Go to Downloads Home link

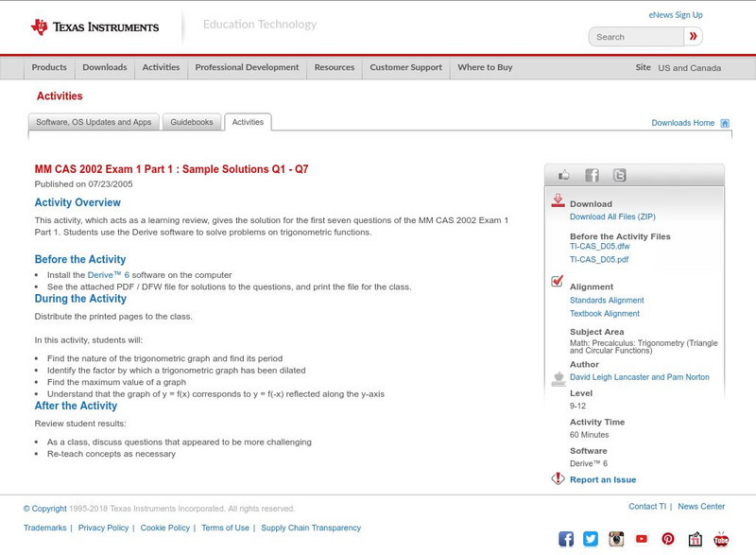[x=682, y=123]
